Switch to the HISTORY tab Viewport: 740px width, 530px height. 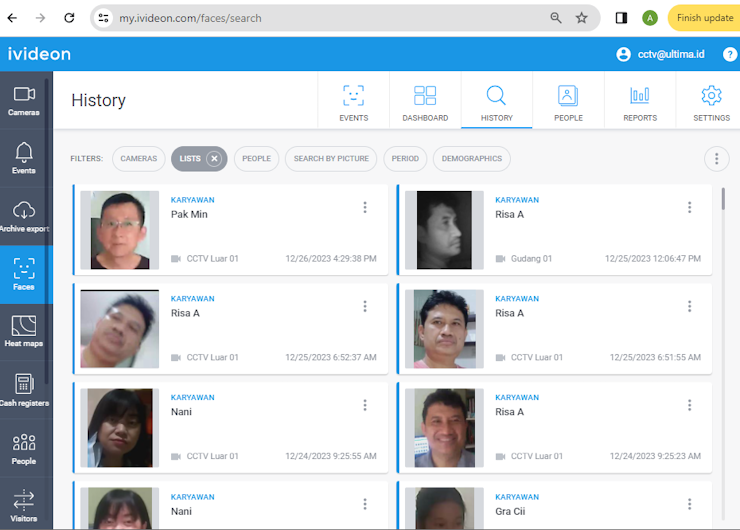(496, 101)
